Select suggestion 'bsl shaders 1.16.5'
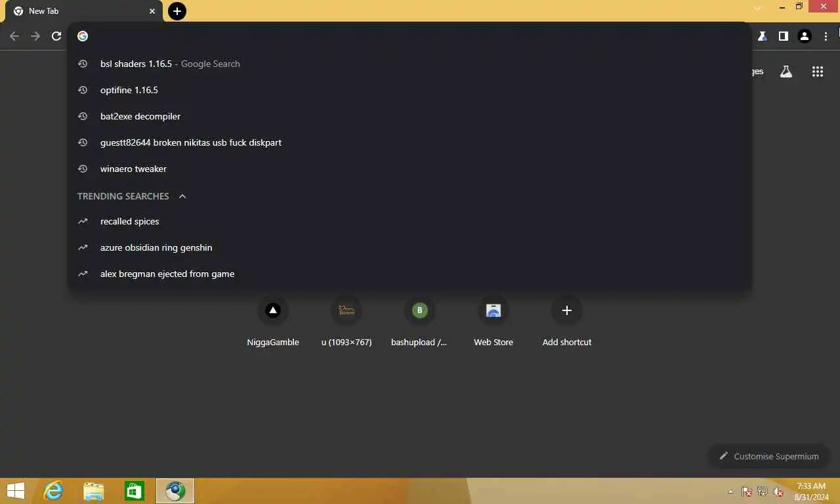 click(409, 64)
